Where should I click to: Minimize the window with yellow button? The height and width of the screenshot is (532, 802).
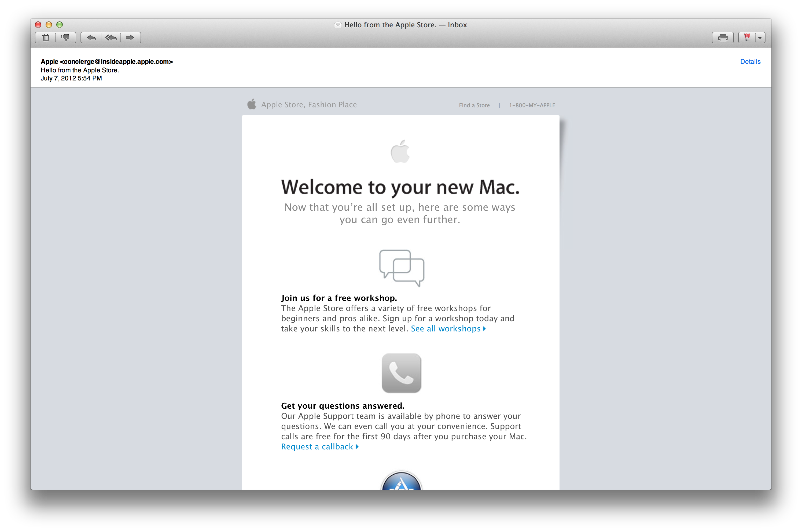pos(49,24)
